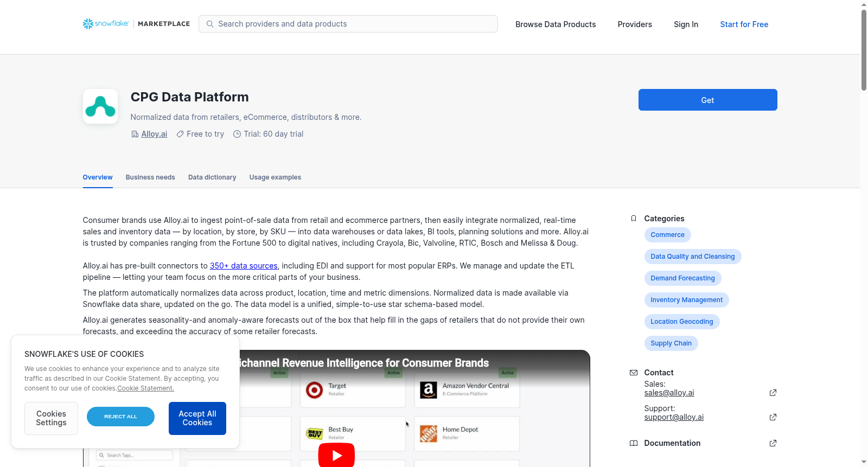Select the Commerce category tag
Screen dimensions: 868x467
(x=667, y=235)
